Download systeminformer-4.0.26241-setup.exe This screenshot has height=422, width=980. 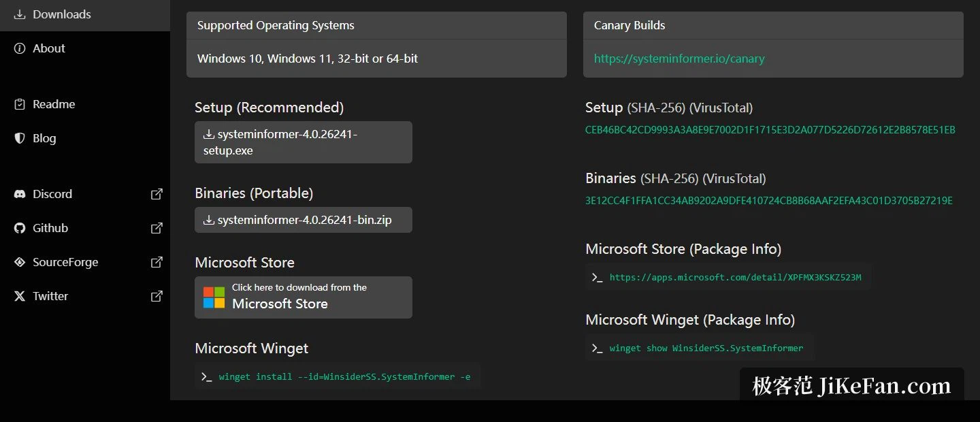(304, 142)
